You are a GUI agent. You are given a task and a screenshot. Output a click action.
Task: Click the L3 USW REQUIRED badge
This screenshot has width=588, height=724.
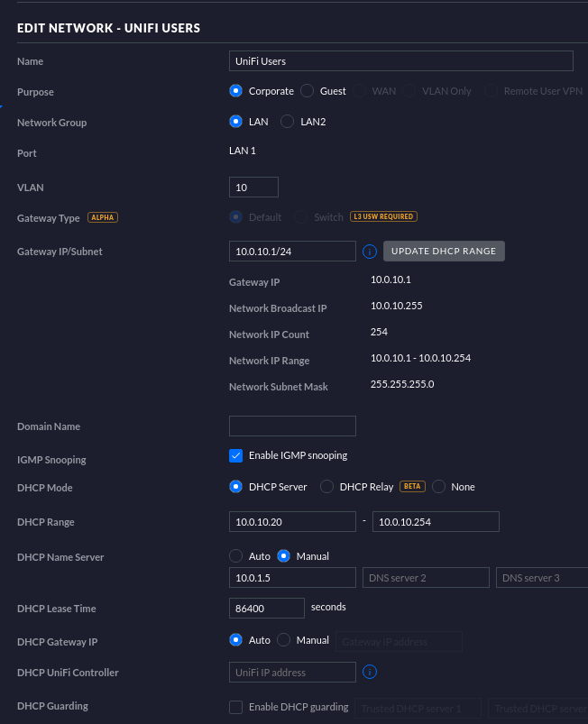click(383, 216)
